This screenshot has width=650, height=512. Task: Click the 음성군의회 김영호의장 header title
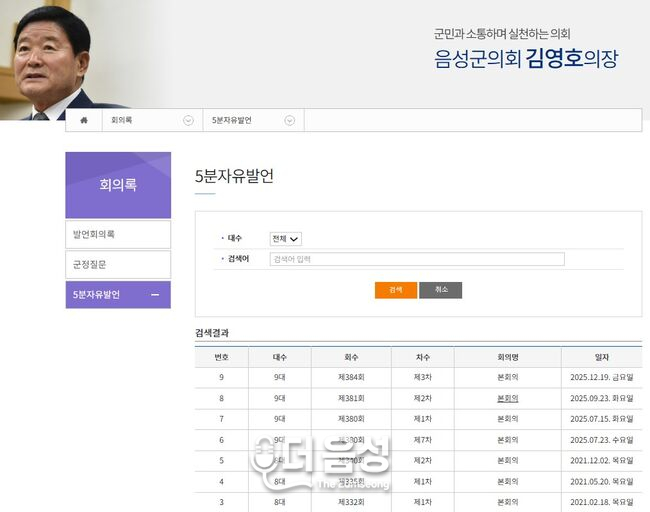pyautogui.click(x=525, y=58)
